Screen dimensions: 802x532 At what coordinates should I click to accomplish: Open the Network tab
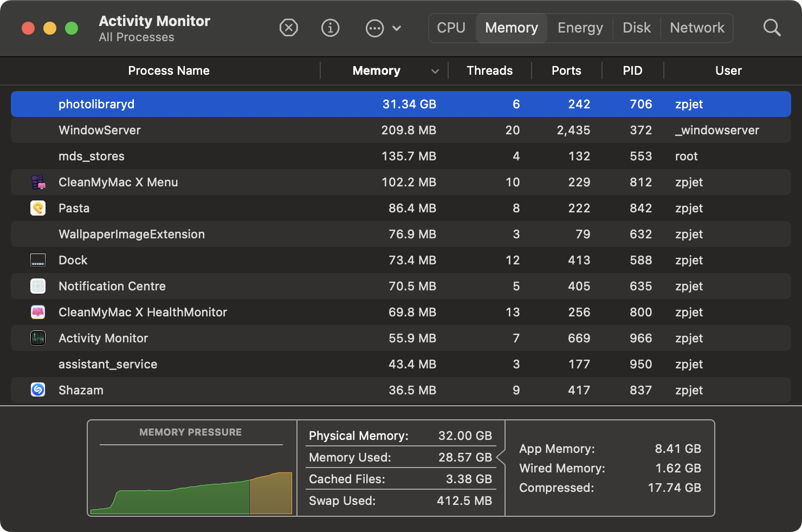tap(697, 28)
